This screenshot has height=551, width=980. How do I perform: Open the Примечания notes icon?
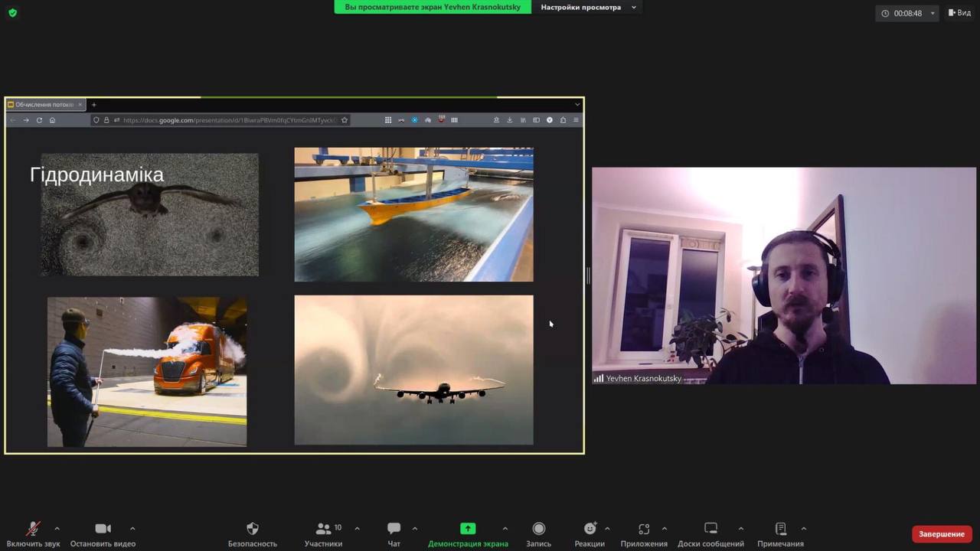pos(780,529)
